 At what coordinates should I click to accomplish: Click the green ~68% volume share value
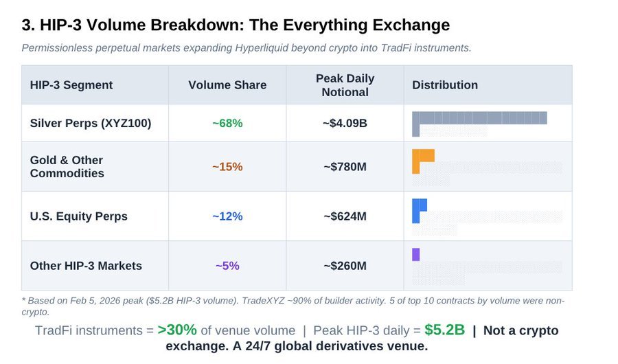tap(227, 124)
